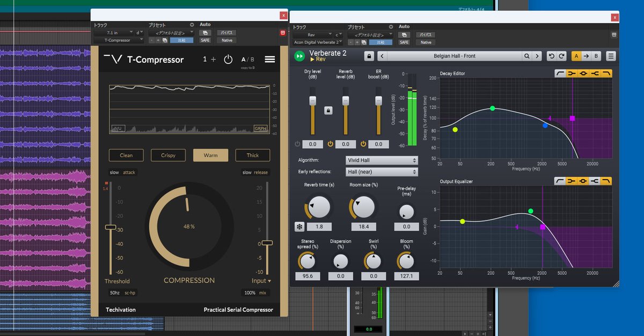The height and width of the screenshot is (336, 644).
Task: Search Verberate presets with the magnifier icon
Action: point(528,56)
